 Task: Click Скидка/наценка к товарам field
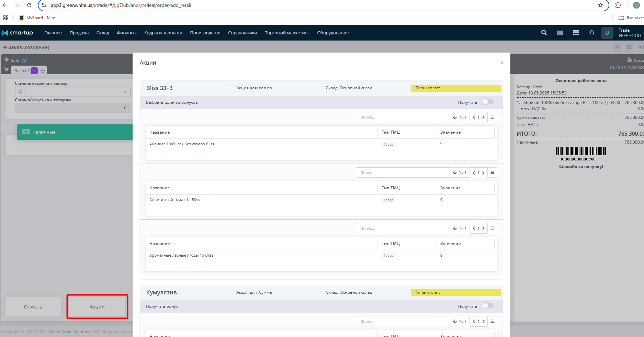[72, 108]
